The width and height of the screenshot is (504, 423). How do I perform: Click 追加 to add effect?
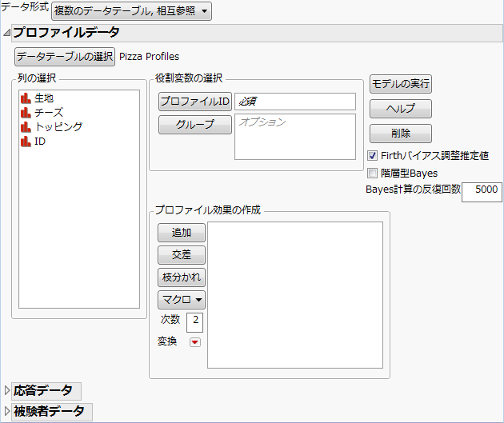tap(182, 233)
